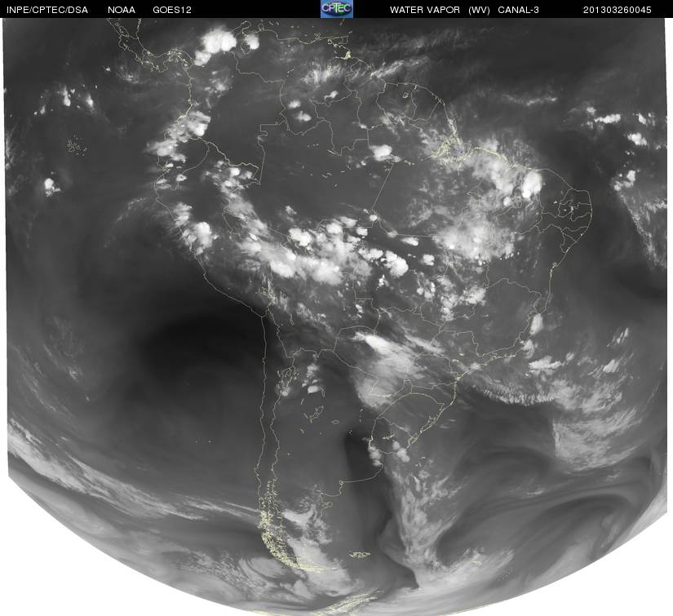Screen dimensions: 673x616
Task: Click the CPTEC logo in header
Action: (x=337, y=9)
